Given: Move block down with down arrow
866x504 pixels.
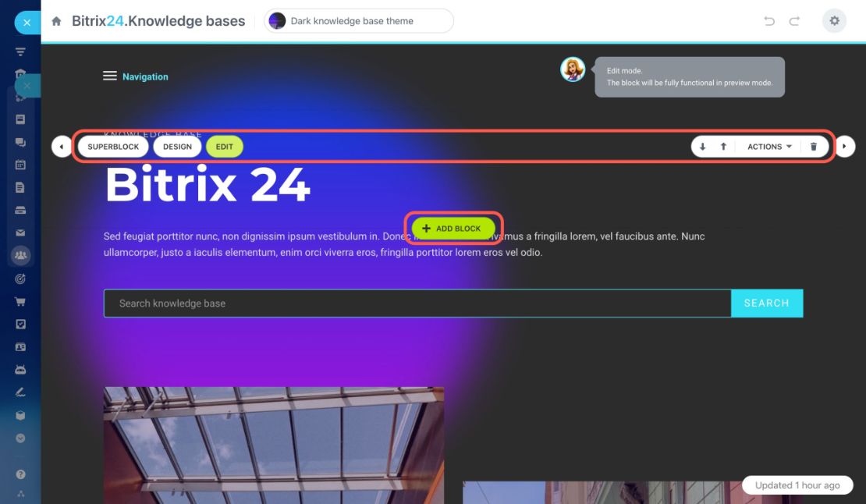Looking at the screenshot, I should point(702,147).
